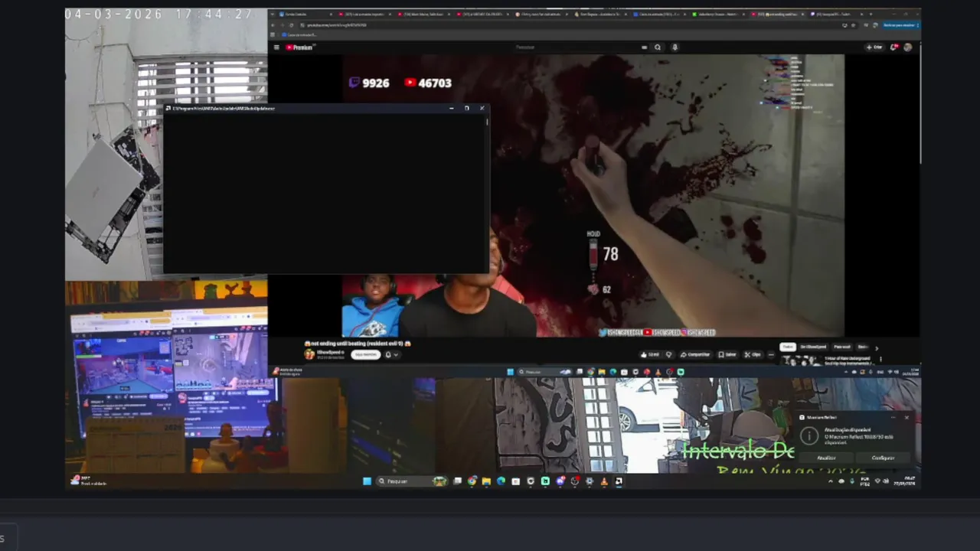980x551 pixels.
Task: Open the hip hop instrumentals suggested video thumbnail
Action: 802,360
